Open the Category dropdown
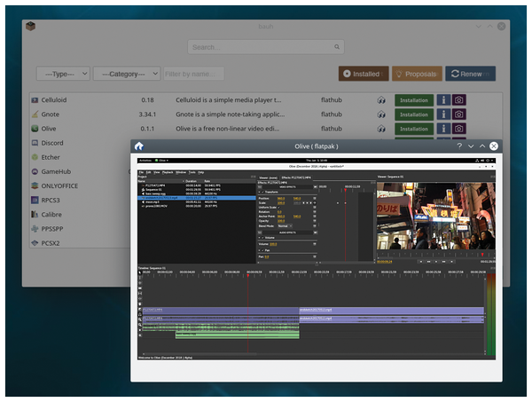Image resolution: width=532 pixels, height=402 pixels. pos(127,74)
